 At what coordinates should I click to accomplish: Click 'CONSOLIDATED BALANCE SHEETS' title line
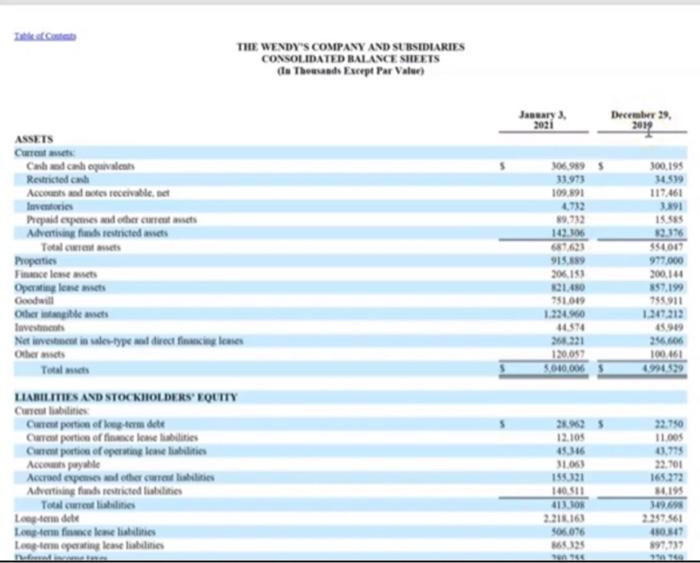pos(350,59)
